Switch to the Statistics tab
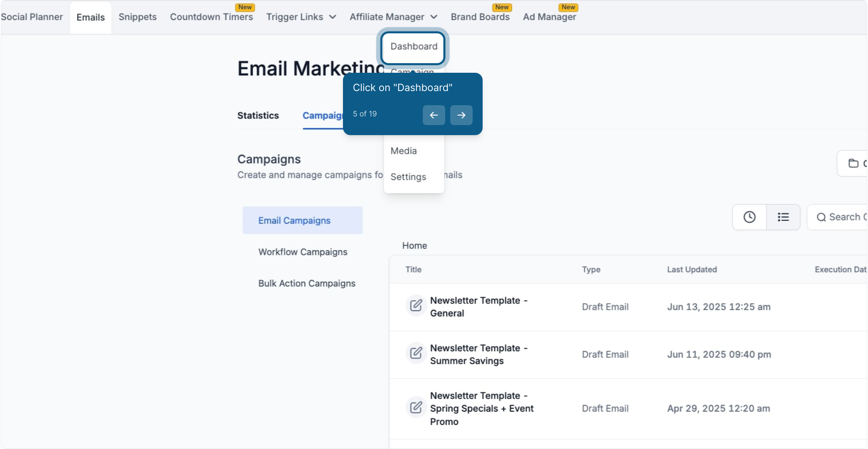 258,116
